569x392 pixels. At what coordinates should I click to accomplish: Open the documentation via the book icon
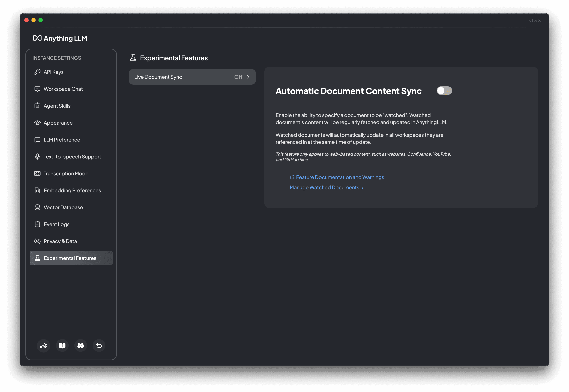tap(62, 346)
